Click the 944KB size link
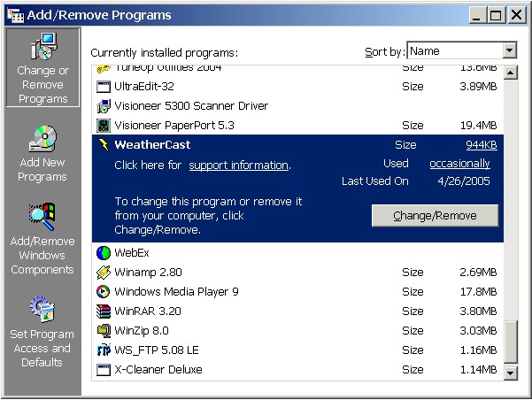This screenshot has height=400, width=532. [x=482, y=145]
